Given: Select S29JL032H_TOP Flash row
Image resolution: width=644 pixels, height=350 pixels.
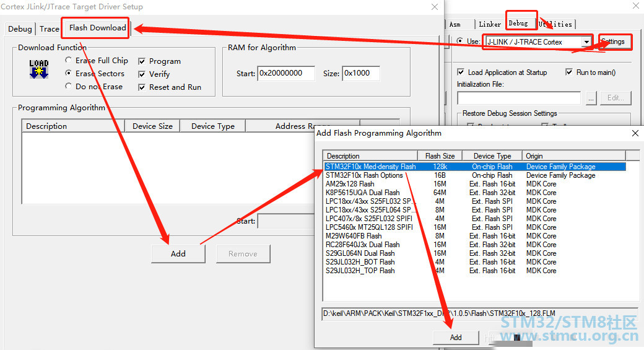Looking at the screenshot, I should [475, 270].
